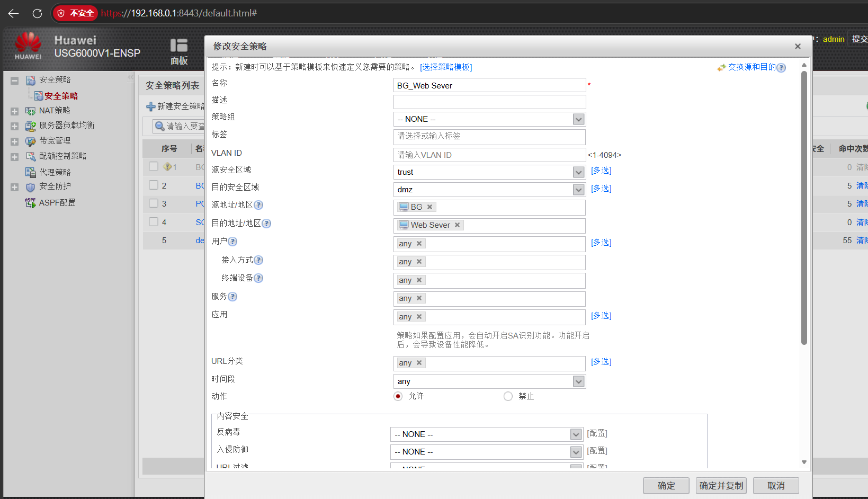The height and width of the screenshot is (499, 868).
Task: Click the Huawei logo in the header
Action: 28,46
